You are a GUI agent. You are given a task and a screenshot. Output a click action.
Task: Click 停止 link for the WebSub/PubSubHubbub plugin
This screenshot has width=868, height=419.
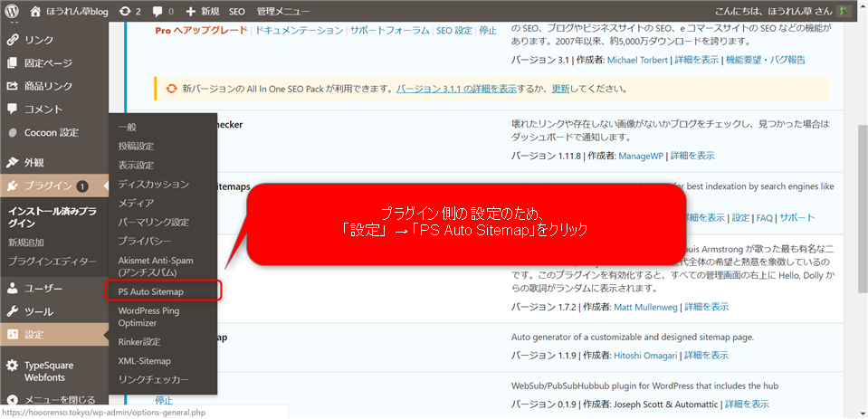coord(164,401)
